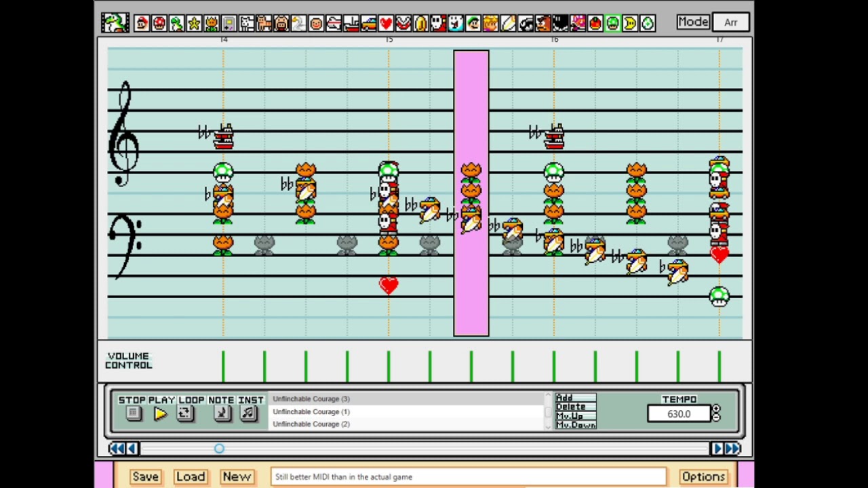Jump to start with the double-left arrow
This screenshot has height=488, width=868.
[117, 448]
